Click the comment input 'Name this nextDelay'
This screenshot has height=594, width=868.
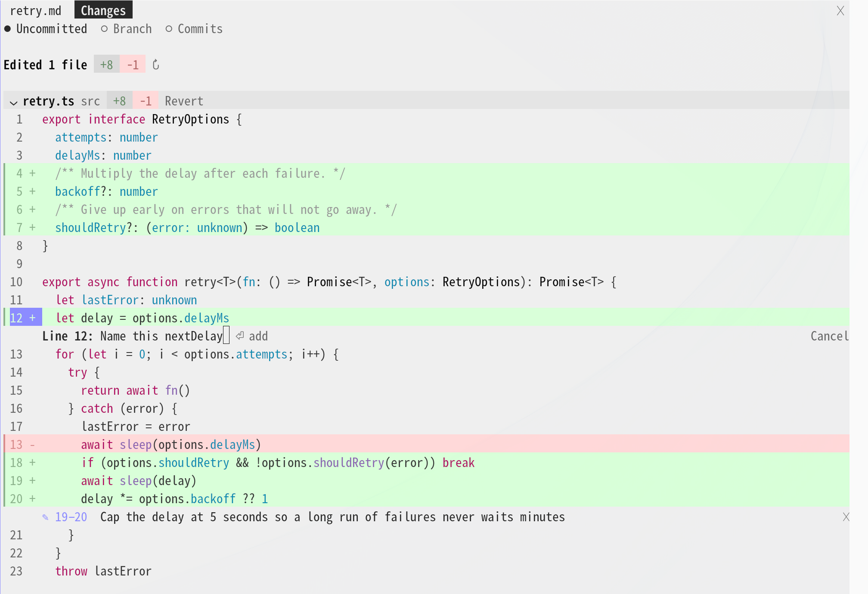pyautogui.click(x=161, y=336)
